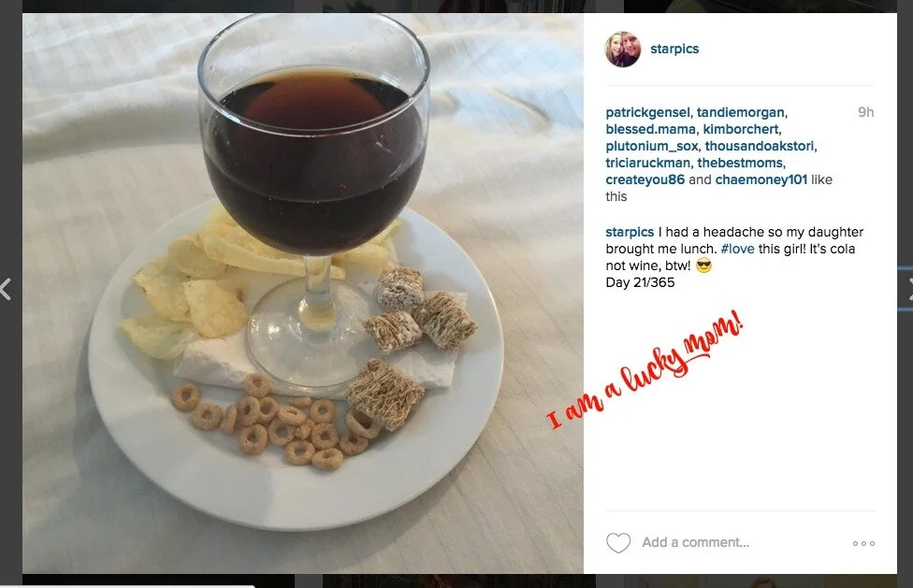
Task: Like the post with the heart icon
Action: tap(617, 542)
